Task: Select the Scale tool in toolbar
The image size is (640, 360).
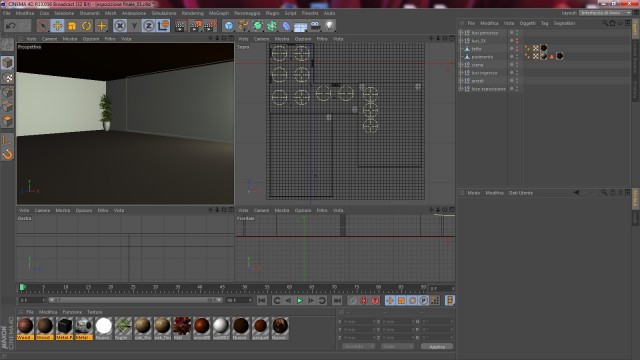Action: [x=72, y=26]
